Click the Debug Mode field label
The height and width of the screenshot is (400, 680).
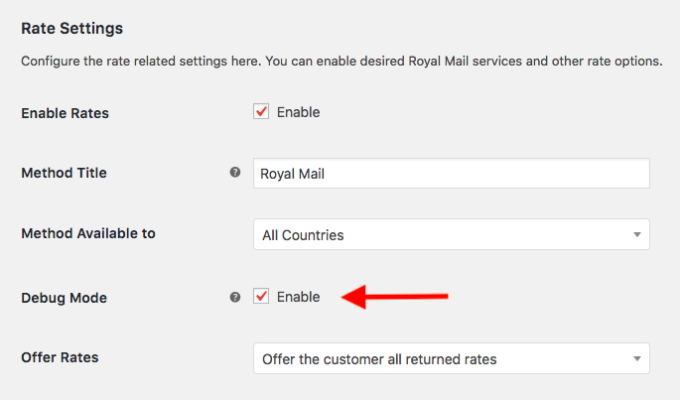[x=64, y=298]
